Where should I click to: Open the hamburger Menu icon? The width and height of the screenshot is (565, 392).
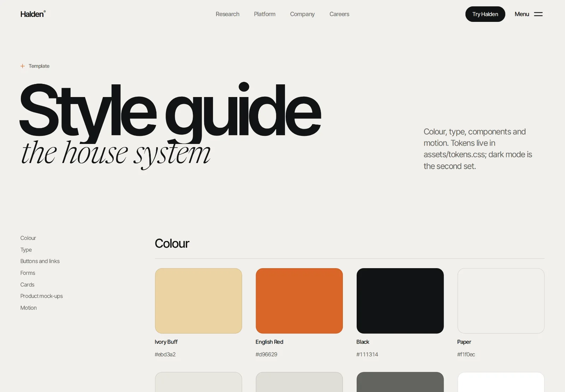[538, 14]
